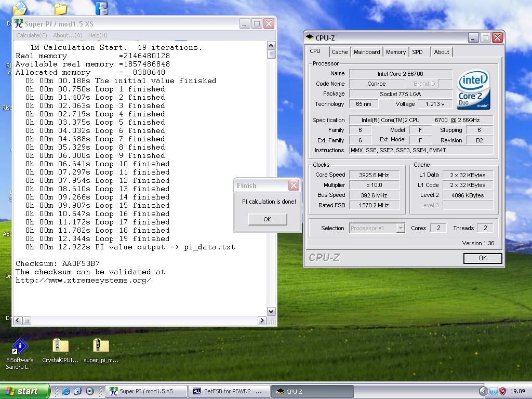Click the 'http://www.xtremesystems.org/' text in Super PI
Image resolution: width=532 pixels, height=399 pixels.
click(x=84, y=281)
